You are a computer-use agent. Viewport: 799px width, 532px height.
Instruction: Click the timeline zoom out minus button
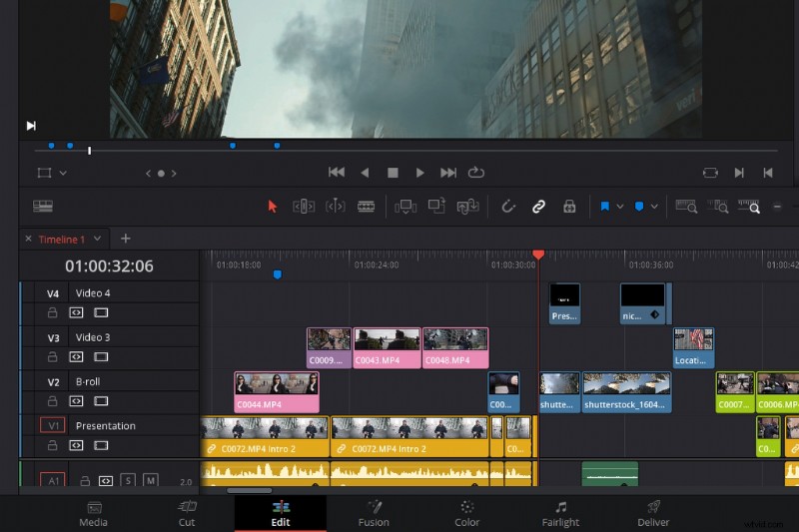[x=777, y=207]
